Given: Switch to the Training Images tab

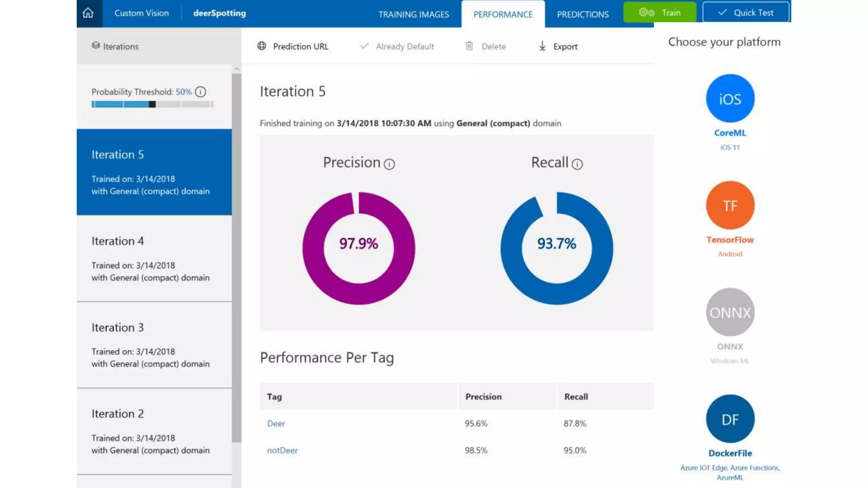Looking at the screenshot, I should [413, 14].
